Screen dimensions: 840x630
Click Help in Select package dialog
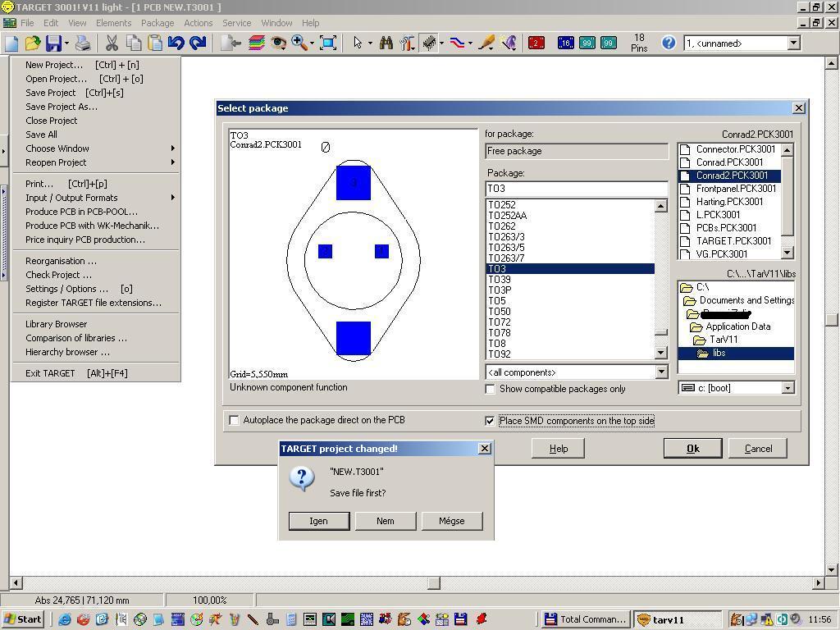(x=558, y=449)
